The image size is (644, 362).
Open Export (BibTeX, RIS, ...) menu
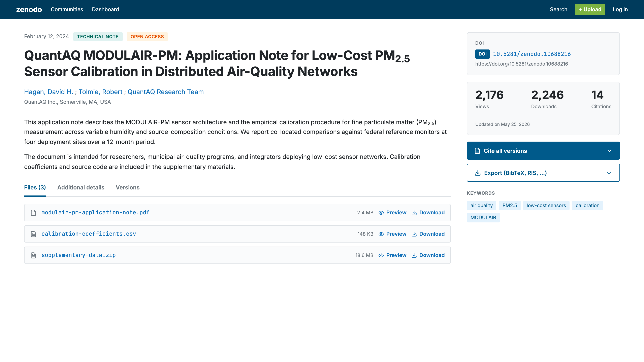coord(543,173)
